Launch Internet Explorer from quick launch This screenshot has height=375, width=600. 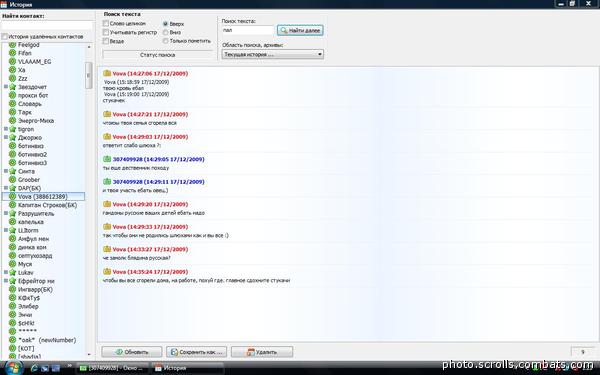tap(35, 368)
